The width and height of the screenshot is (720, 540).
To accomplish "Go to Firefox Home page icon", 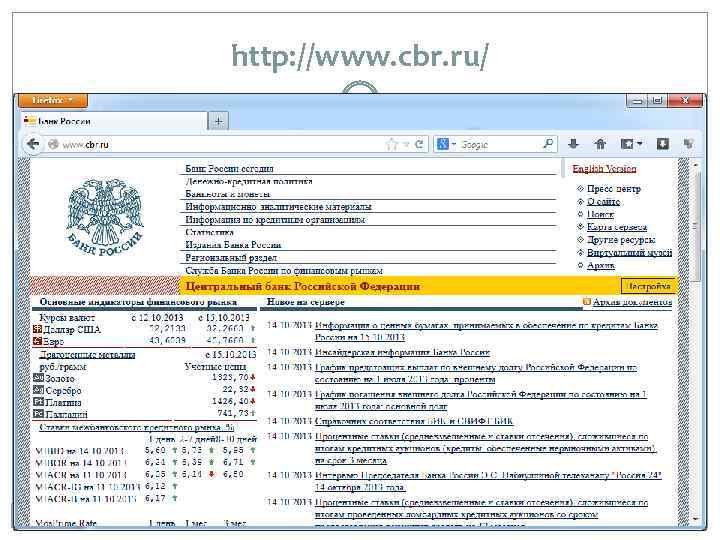I will click(600, 144).
